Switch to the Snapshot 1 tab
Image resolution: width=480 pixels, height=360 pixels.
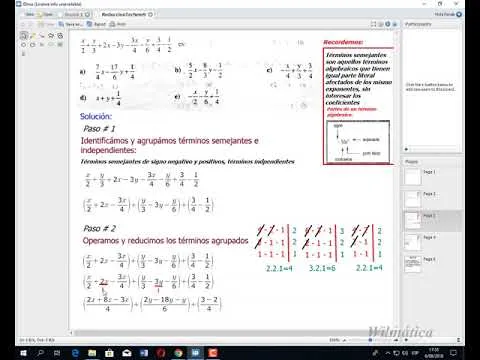coord(77,14)
